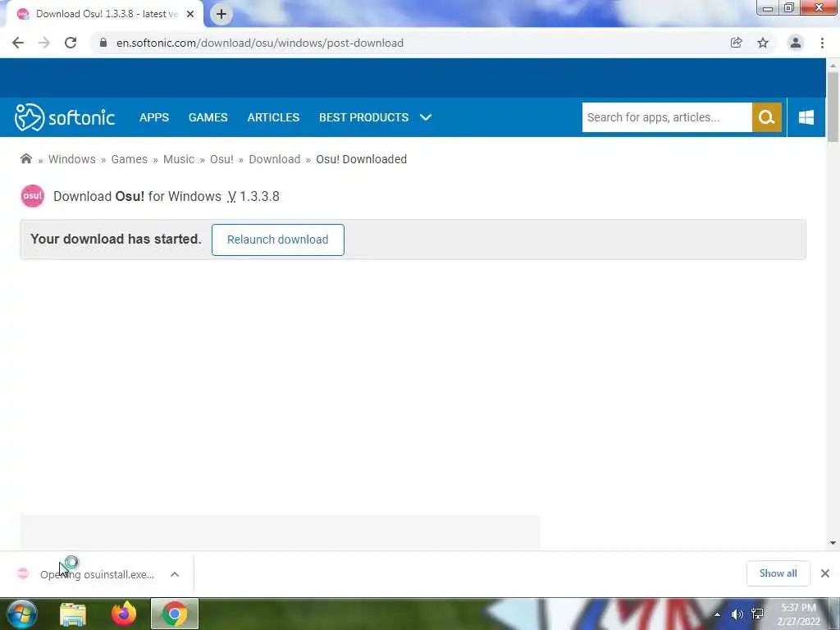Expand the Best Products dropdown chevron
Image resolution: width=840 pixels, height=630 pixels.
[426, 117]
